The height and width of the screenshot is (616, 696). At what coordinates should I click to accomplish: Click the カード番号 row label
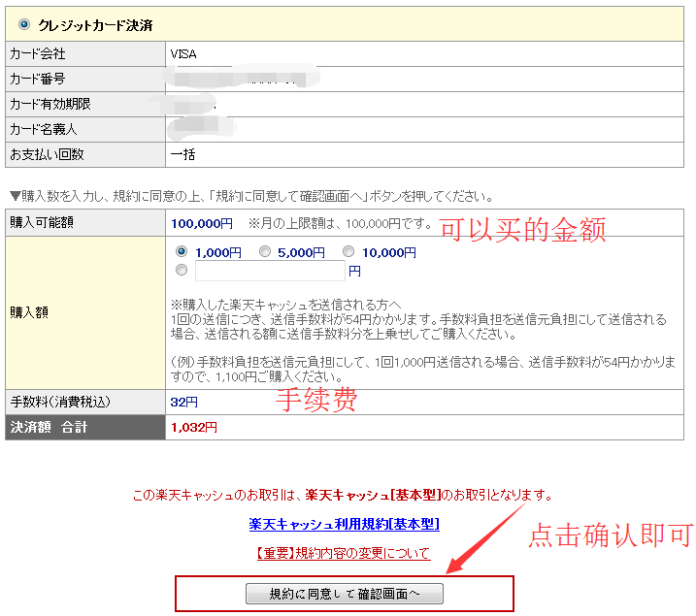tap(38, 79)
